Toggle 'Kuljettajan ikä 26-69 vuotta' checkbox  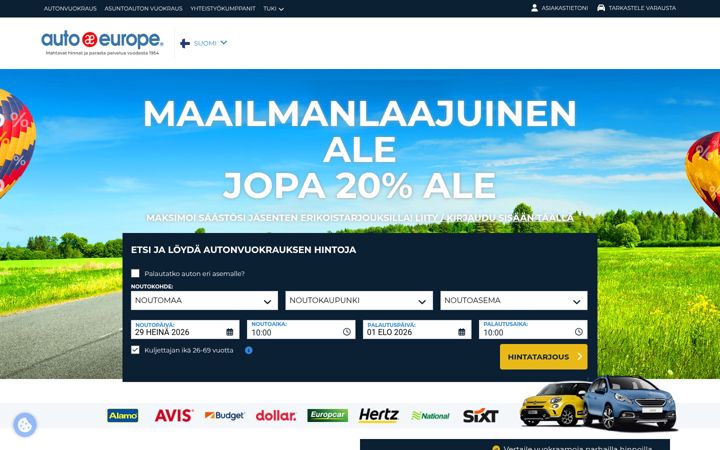(135, 350)
